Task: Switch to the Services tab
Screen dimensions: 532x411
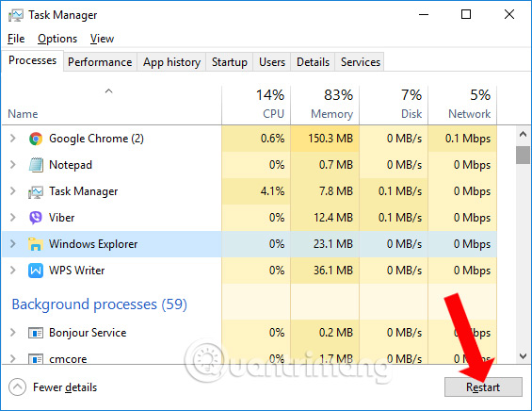Action: tap(361, 62)
